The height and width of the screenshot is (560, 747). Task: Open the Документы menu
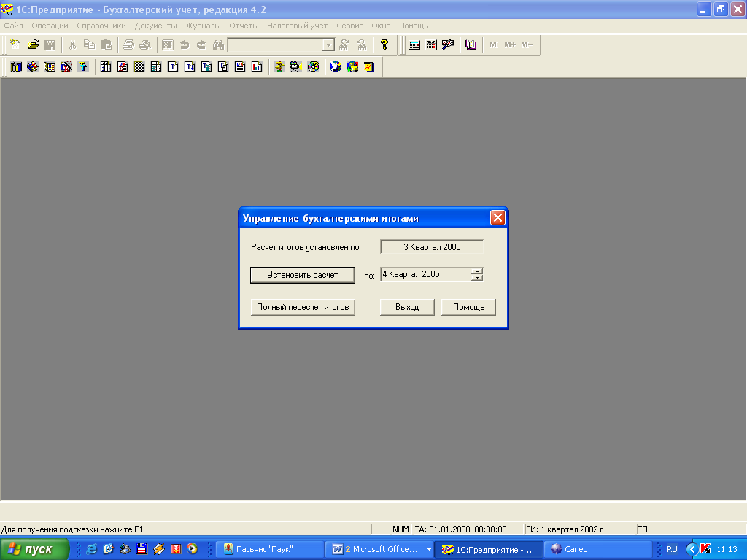click(156, 26)
